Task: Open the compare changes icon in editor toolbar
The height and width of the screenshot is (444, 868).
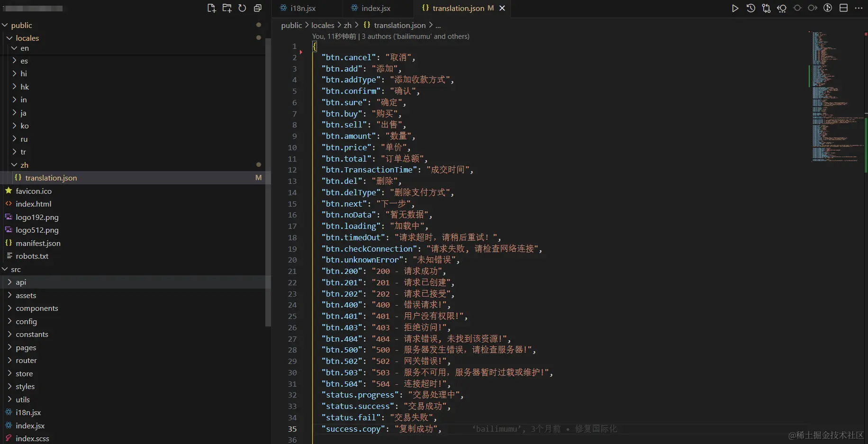Action: [x=766, y=8]
